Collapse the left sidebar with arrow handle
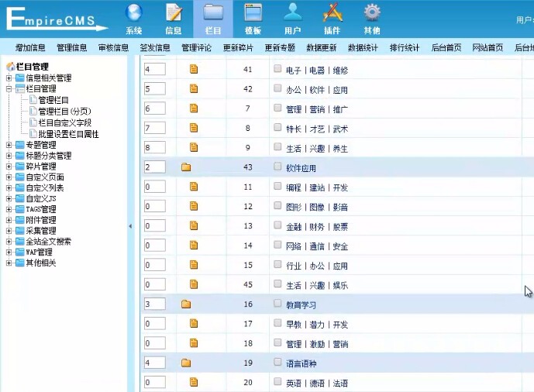This screenshot has height=392, width=534. tap(130, 226)
